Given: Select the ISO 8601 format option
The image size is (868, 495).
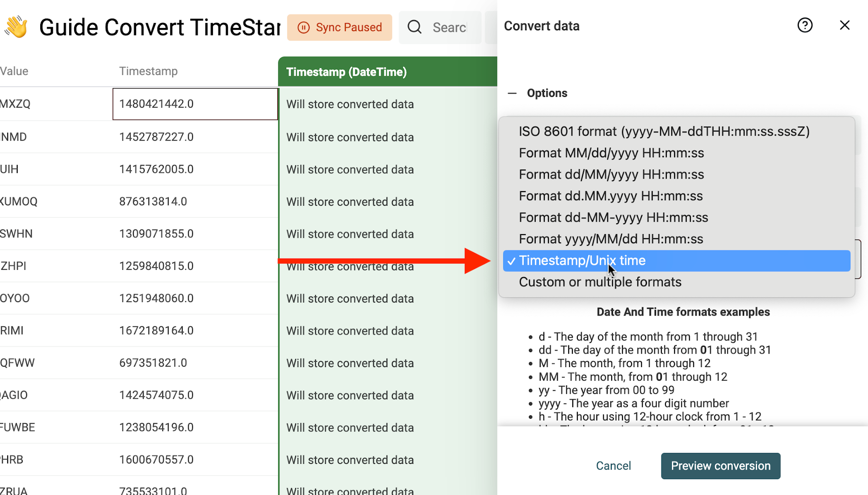Looking at the screenshot, I should pyautogui.click(x=664, y=131).
